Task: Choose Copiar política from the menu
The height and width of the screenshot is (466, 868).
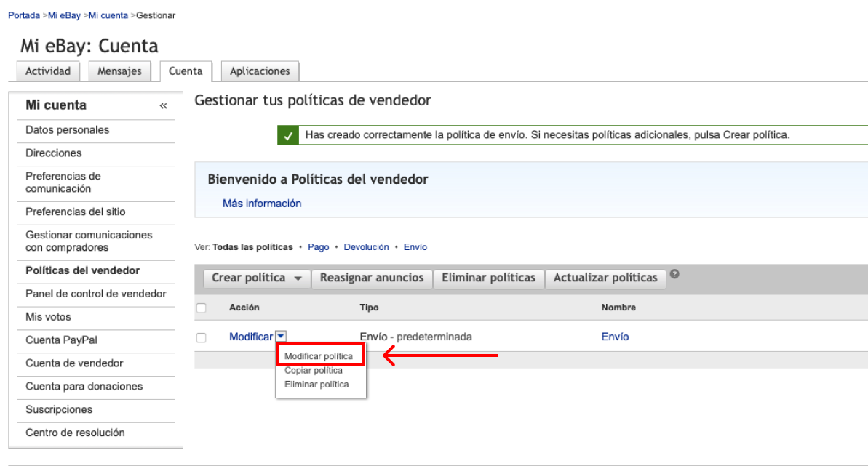Action: [x=314, y=370]
